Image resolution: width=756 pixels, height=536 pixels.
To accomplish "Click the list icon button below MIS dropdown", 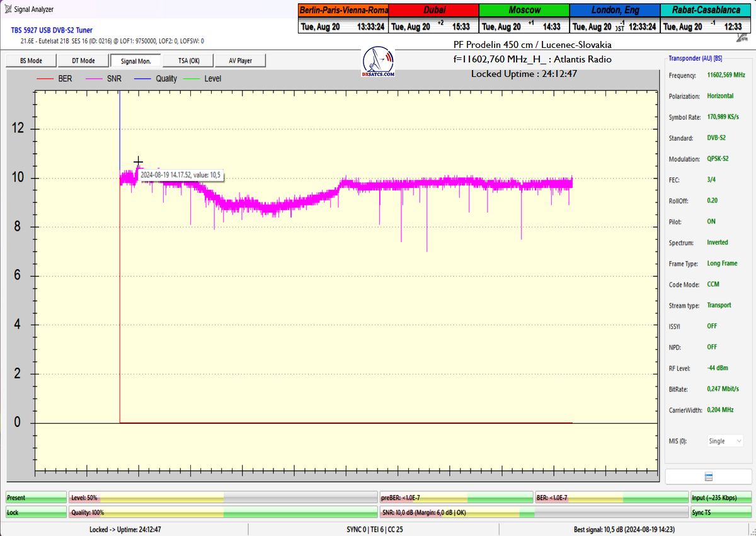I will [x=708, y=476].
